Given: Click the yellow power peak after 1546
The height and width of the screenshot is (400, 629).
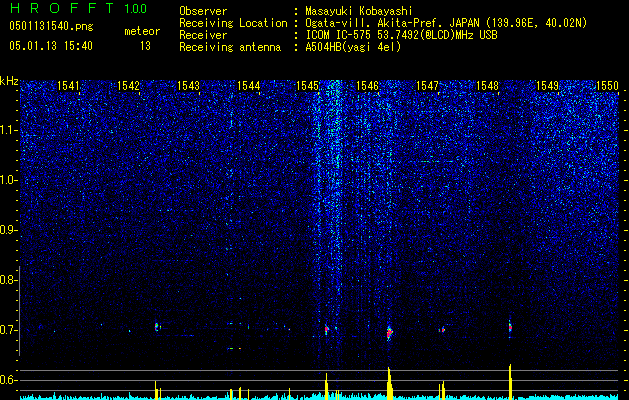Looking at the screenshot, I should pos(389,383).
